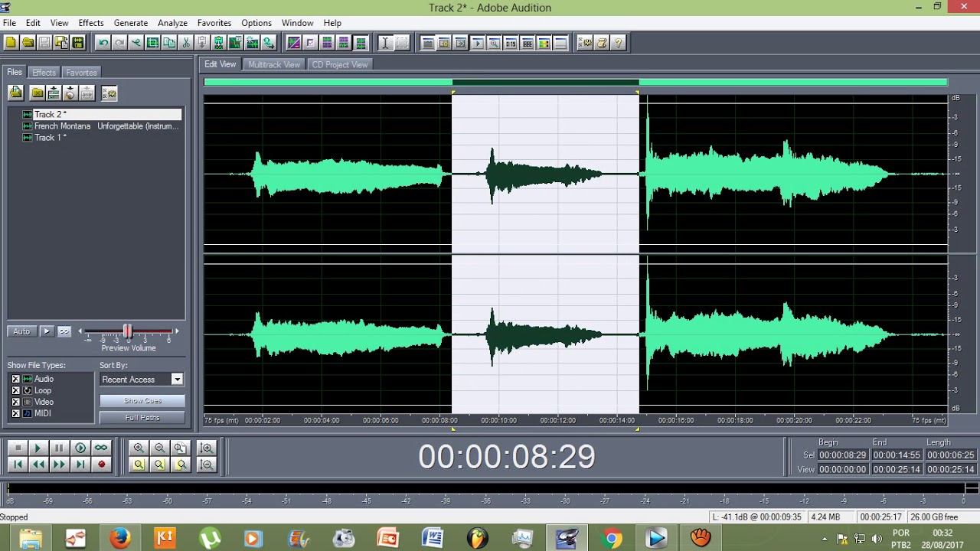Click the Go to End transport button
Screen dimensions: 980x551
point(80,465)
